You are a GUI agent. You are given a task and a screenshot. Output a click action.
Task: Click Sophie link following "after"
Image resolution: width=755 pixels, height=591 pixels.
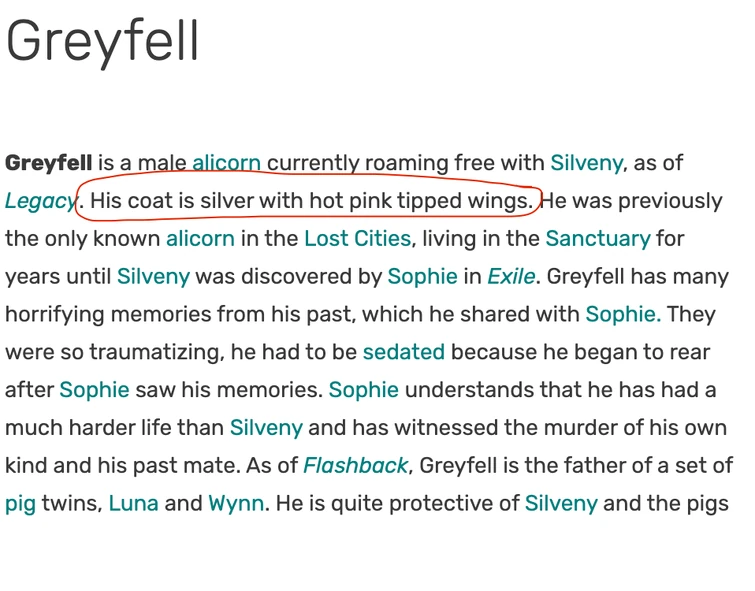point(94,390)
